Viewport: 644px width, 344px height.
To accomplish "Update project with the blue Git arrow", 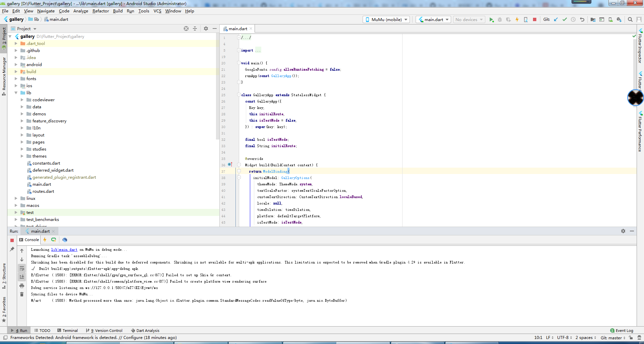I will [556, 19].
